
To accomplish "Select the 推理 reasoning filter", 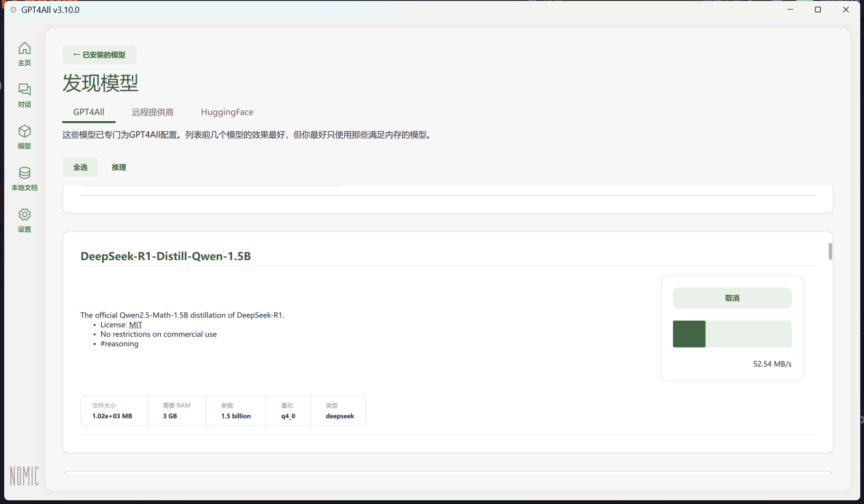I will (119, 167).
